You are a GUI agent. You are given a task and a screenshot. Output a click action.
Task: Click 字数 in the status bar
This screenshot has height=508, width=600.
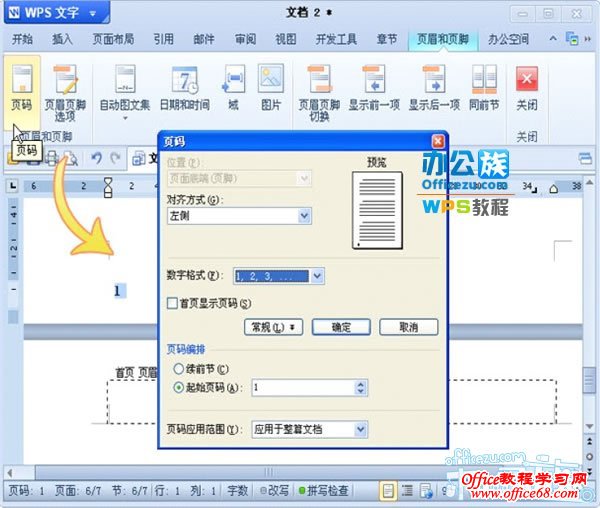(238, 490)
